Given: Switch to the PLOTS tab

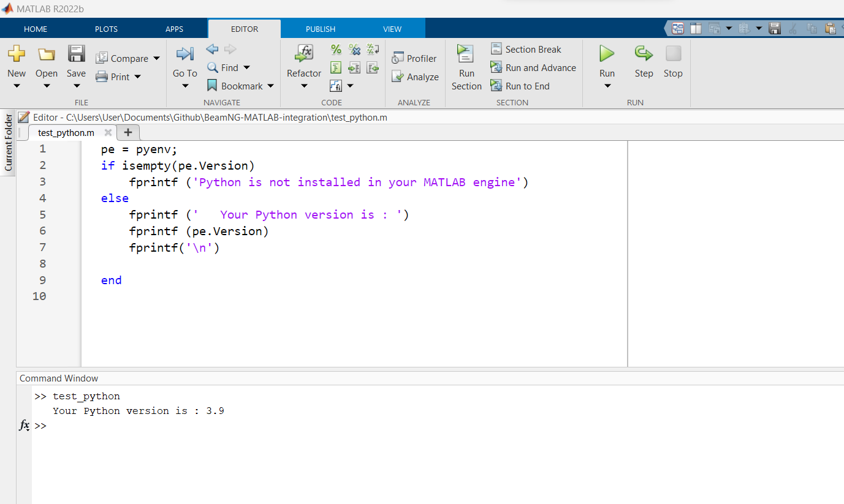Looking at the screenshot, I should pos(106,29).
